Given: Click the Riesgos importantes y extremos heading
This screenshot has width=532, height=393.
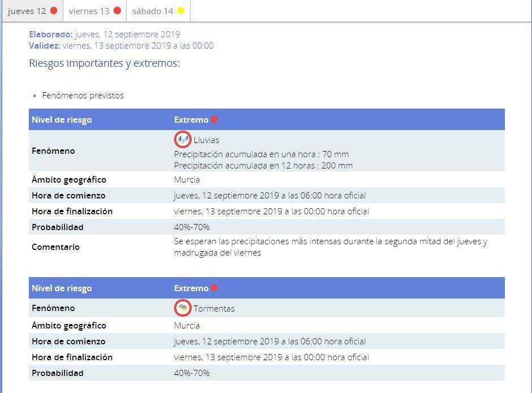Looking at the screenshot, I should click(104, 63).
